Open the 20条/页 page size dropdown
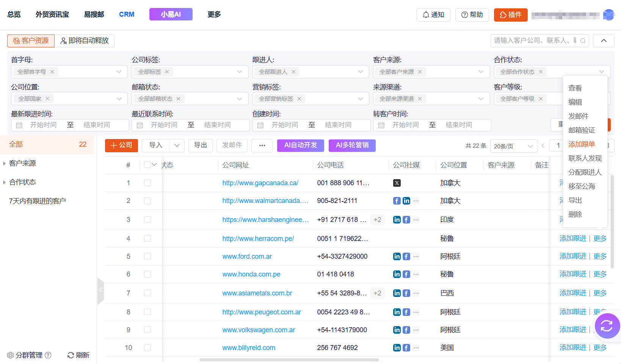 tap(513, 146)
